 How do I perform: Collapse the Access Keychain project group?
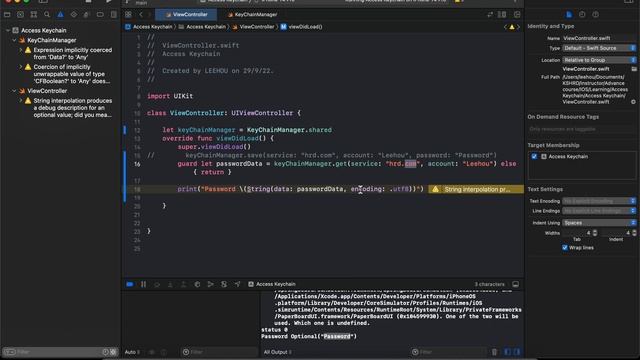(8, 31)
